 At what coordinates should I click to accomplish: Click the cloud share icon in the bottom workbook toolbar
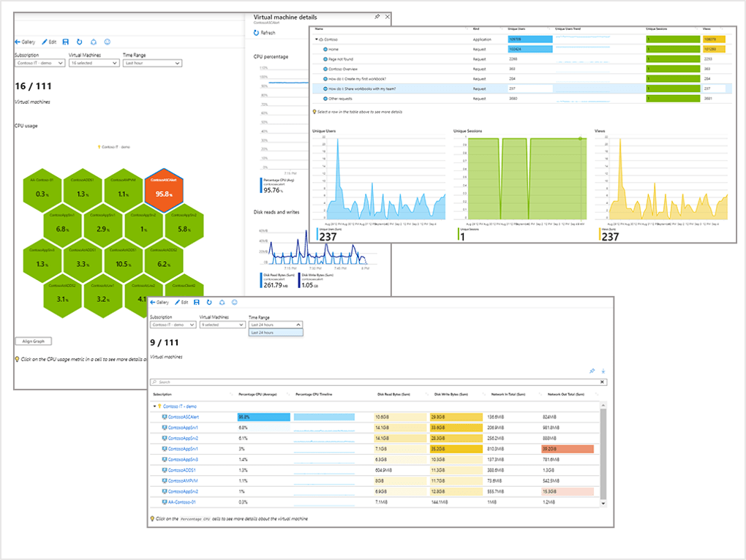pos(222,302)
